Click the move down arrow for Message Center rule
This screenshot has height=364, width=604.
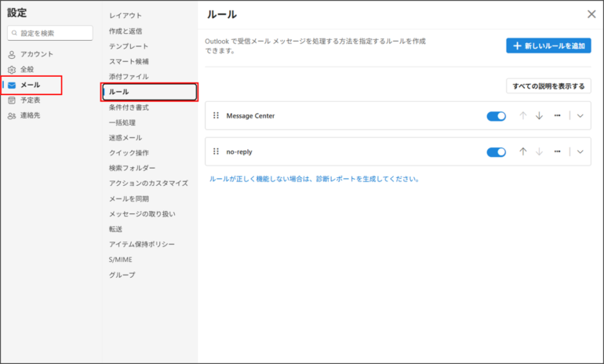point(539,116)
